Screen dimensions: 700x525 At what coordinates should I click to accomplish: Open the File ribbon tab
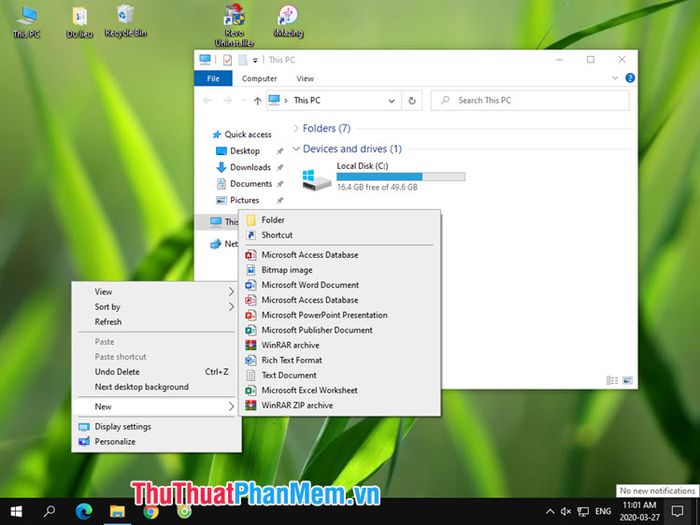coord(213,78)
